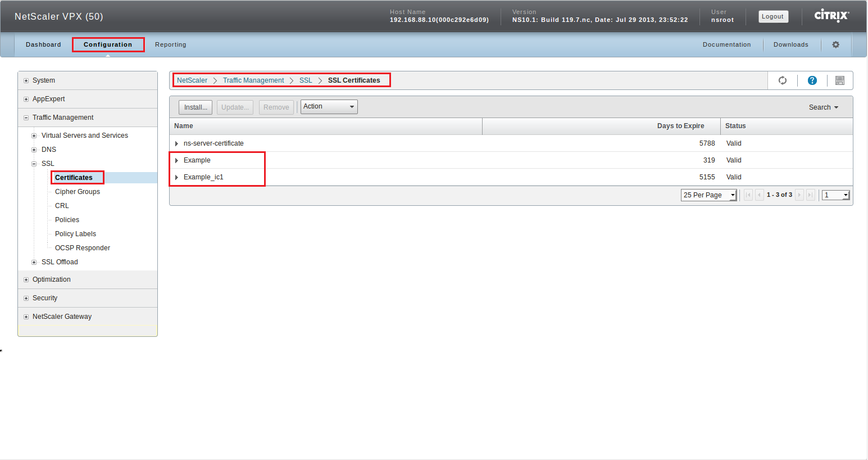Expand the NetScaler Gateway node
The image size is (868, 460).
tap(26, 317)
